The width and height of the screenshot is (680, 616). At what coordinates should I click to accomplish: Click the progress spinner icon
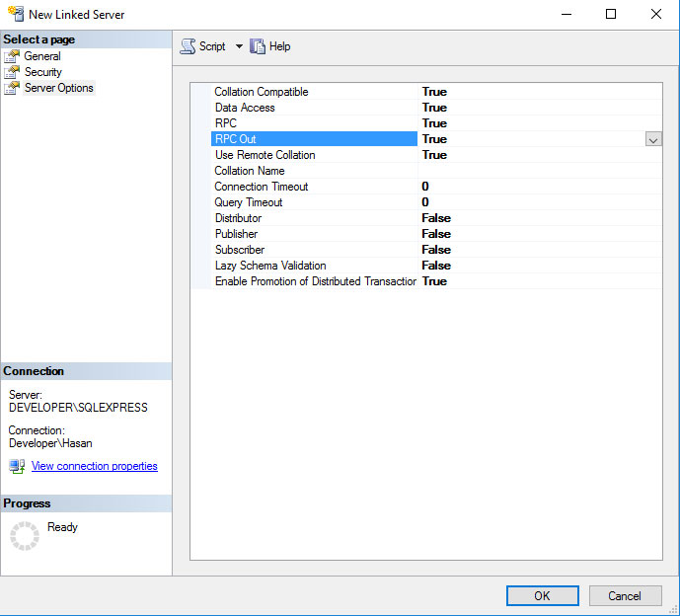pyautogui.click(x=25, y=536)
